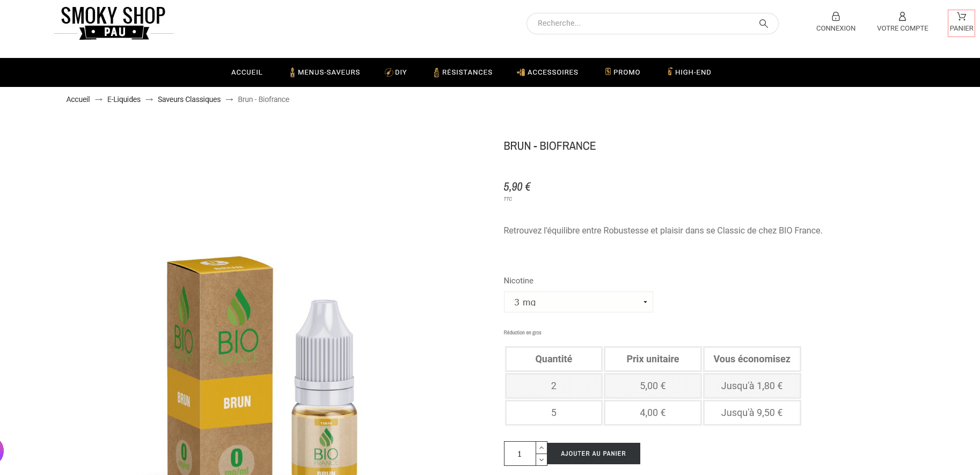Screen dimensions: 980x475
Task: Focus the Recherche search field
Action: pos(644,24)
